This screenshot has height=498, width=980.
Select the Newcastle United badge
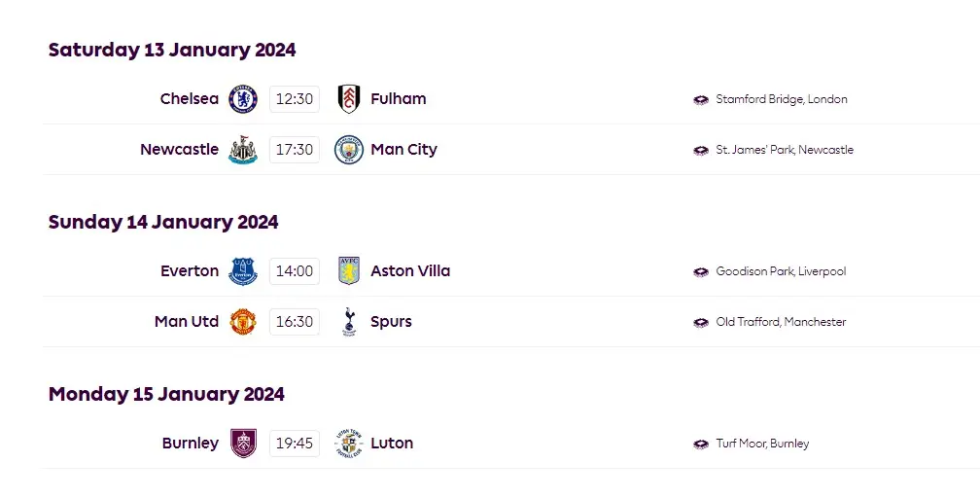tap(242, 150)
